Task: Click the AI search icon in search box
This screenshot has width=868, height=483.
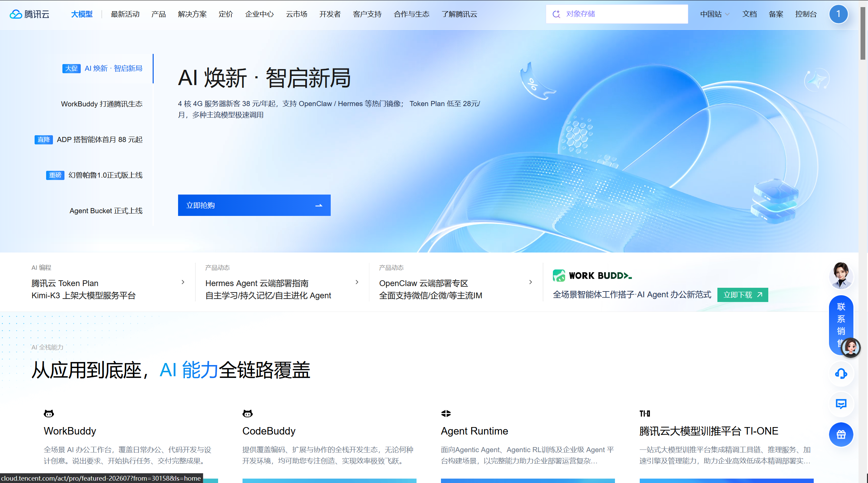Action: point(556,14)
